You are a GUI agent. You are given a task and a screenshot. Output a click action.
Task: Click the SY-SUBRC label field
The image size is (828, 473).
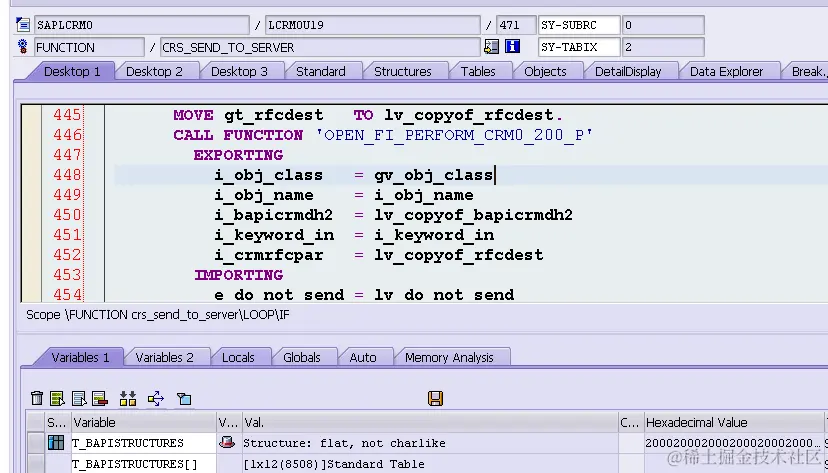point(579,25)
